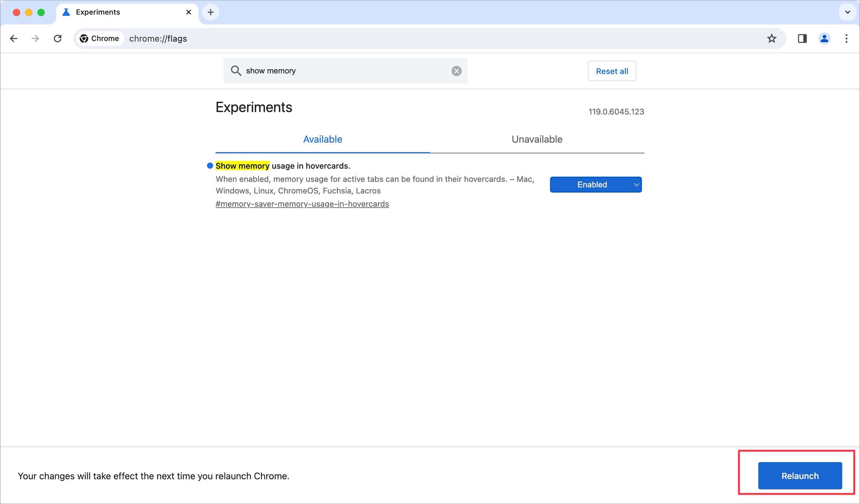Open Chrome's three-dot menu
The width and height of the screenshot is (860, 504).
click(846, 39)
